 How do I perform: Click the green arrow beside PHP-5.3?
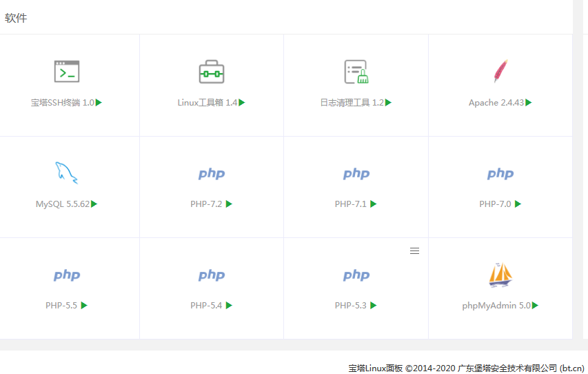[374, 305]
